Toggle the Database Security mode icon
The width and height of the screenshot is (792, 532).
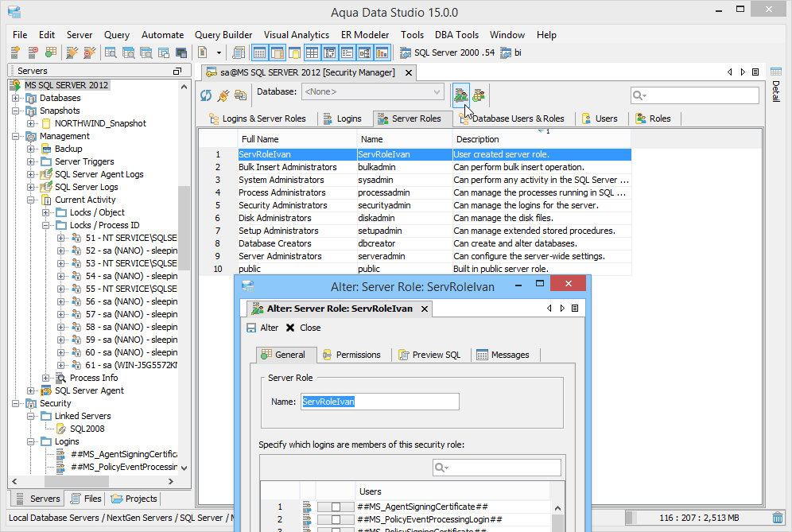point(479,95)
